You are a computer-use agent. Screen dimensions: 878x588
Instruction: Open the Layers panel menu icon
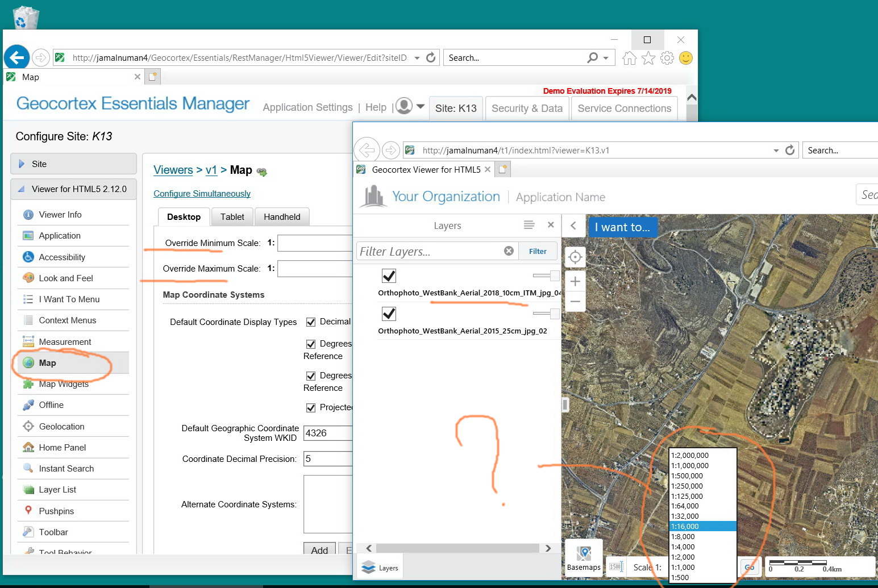tap(529, 225)
